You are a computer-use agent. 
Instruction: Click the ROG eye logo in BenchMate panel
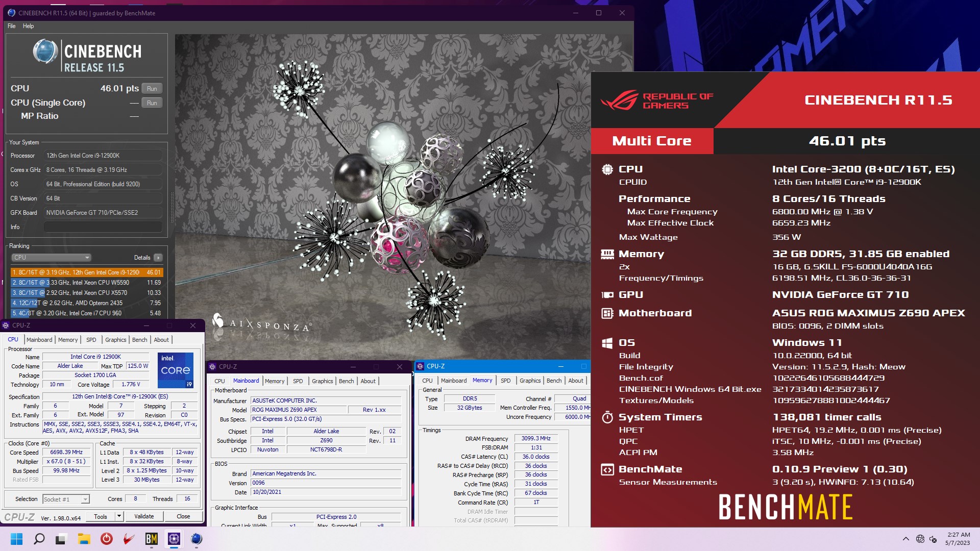pos(620,100)
